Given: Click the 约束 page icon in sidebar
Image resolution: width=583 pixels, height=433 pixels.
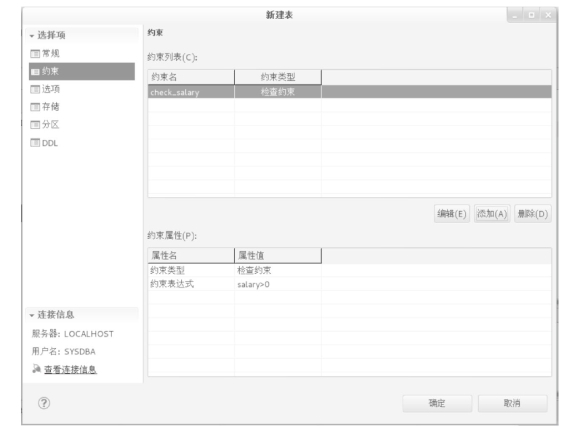Looking at the screenshot, I should (35, 71).
